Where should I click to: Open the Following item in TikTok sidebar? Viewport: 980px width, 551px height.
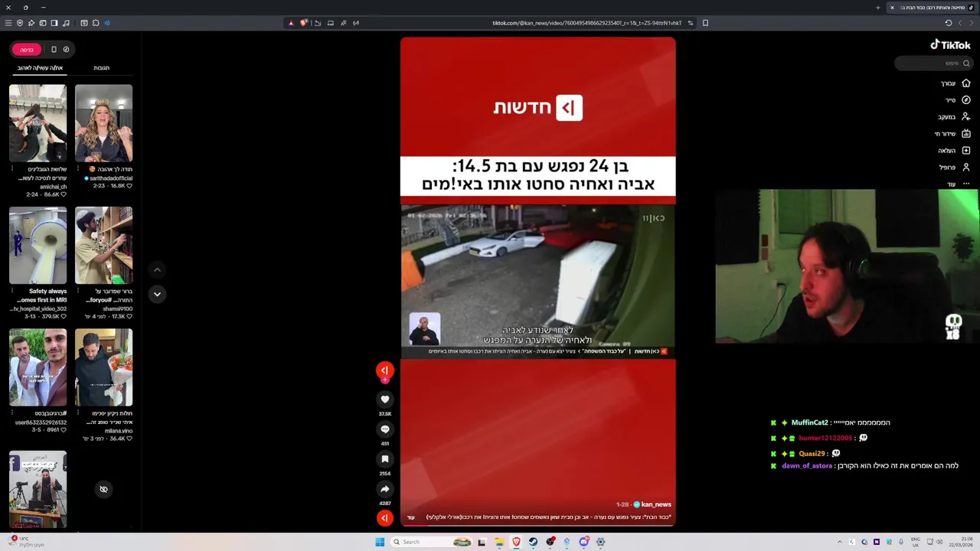coord(954,116)
